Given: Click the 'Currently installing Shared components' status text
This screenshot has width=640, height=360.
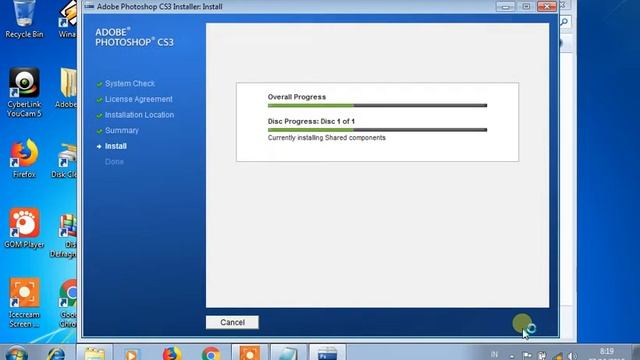Looking at the screenshot, I should [327, 138].
